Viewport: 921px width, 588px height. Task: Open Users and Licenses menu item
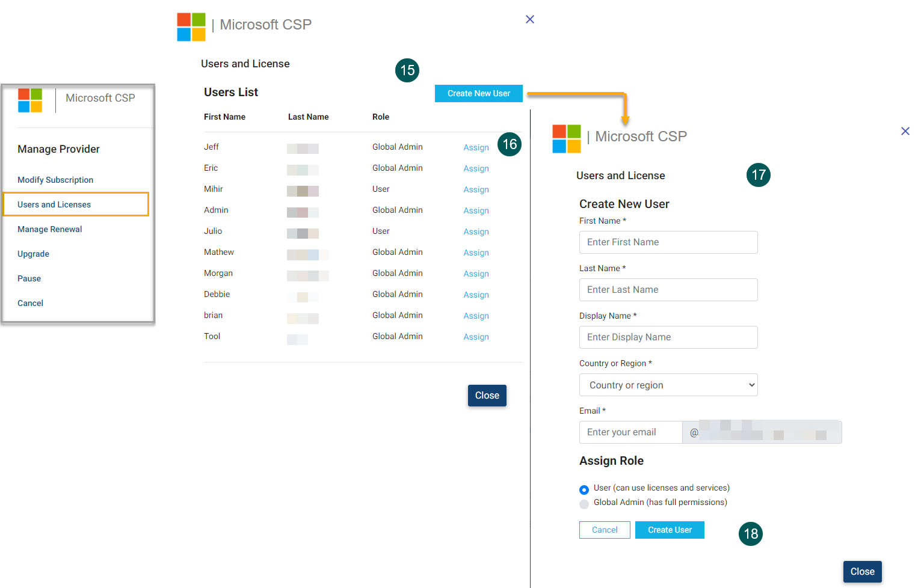click(x=76, y=204)
